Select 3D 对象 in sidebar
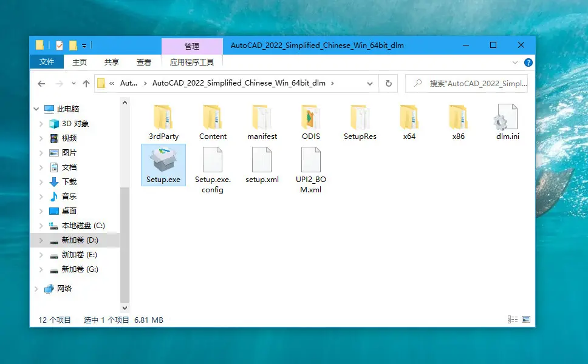 pyautogui.click(x=75, y=124)
